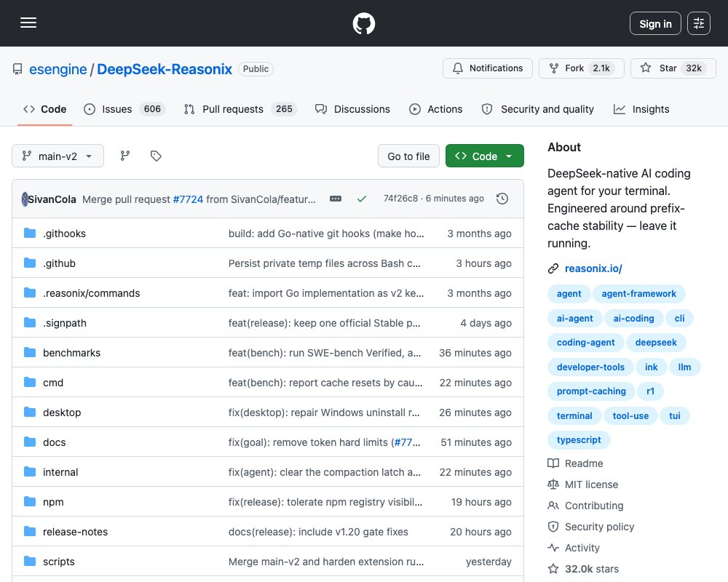Expand the green Code dropdown button
The width and height of the screenshot is (728, 582).
[x=484, y=156]
